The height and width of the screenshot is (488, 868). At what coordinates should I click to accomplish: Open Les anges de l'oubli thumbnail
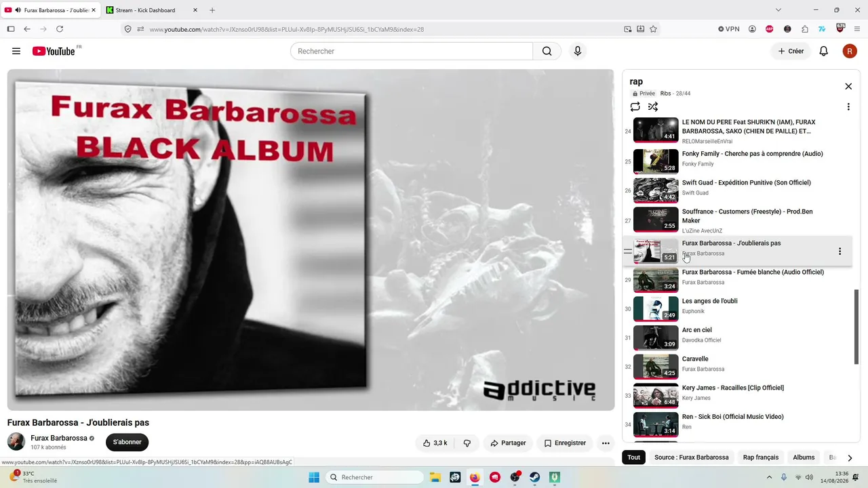coord(656,308)
